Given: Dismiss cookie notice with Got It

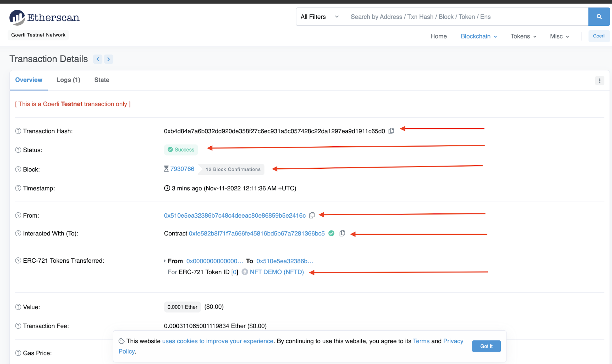Looking at the screenshot, I should tap(486, 346).
